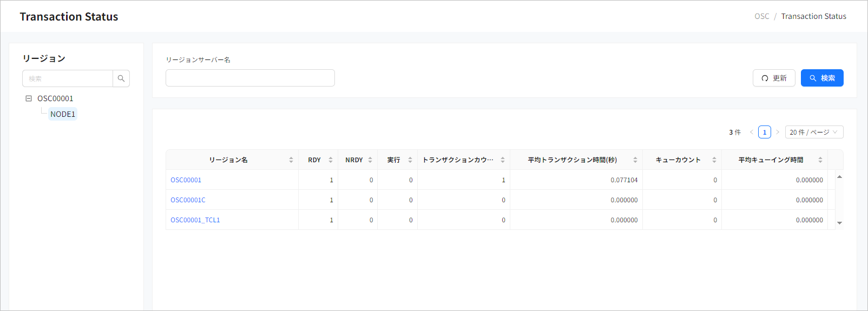Sort by 平均トランザクション時間(秒) sort icon
Screen dimensions: 868x311
coord(635,160)
